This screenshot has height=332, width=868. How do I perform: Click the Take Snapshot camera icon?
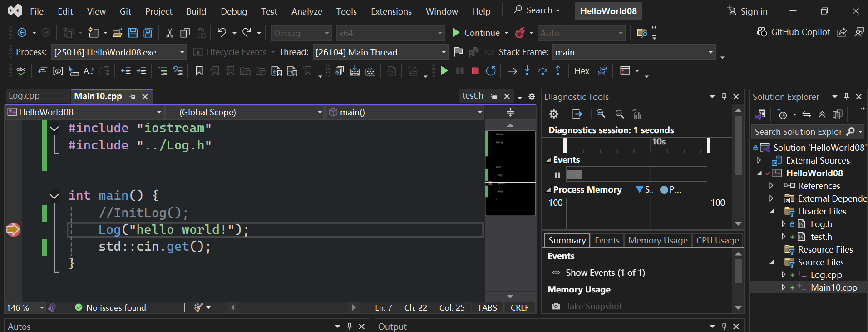[556, 307]
